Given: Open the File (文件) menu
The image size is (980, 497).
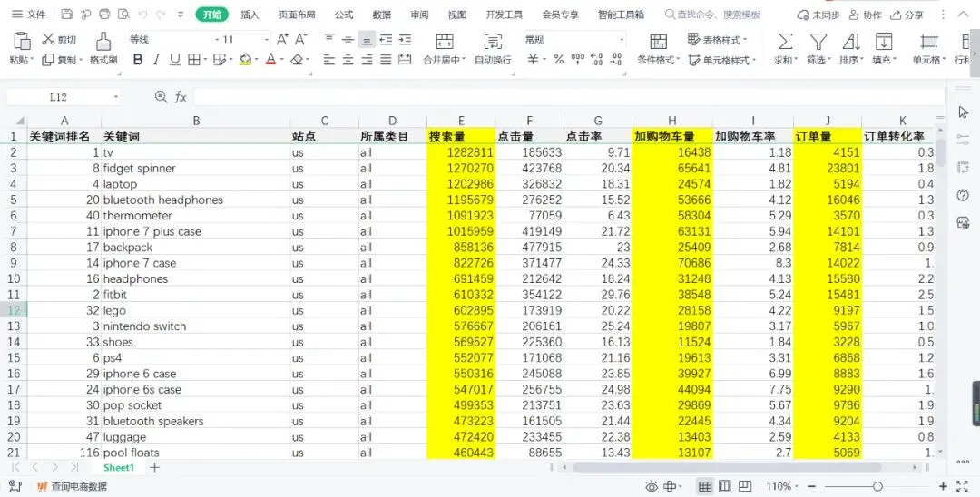Looking at the screenshot, I should [x=29, y=14].
